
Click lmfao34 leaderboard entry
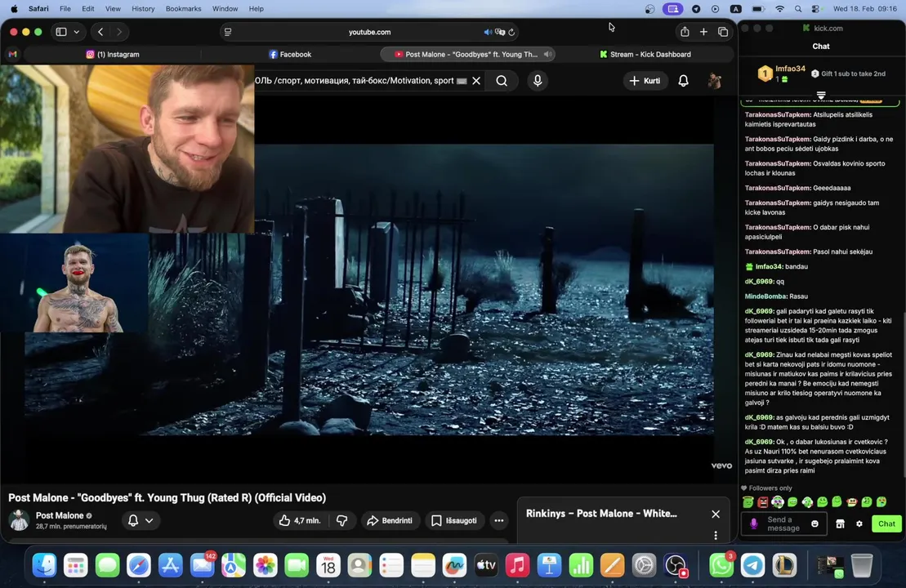coord(782,73)
